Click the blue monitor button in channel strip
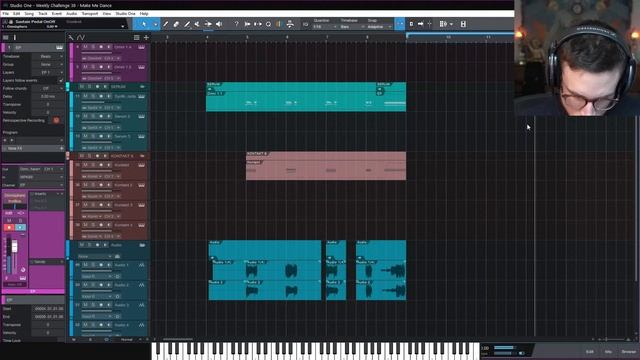 tap(20, 227)
